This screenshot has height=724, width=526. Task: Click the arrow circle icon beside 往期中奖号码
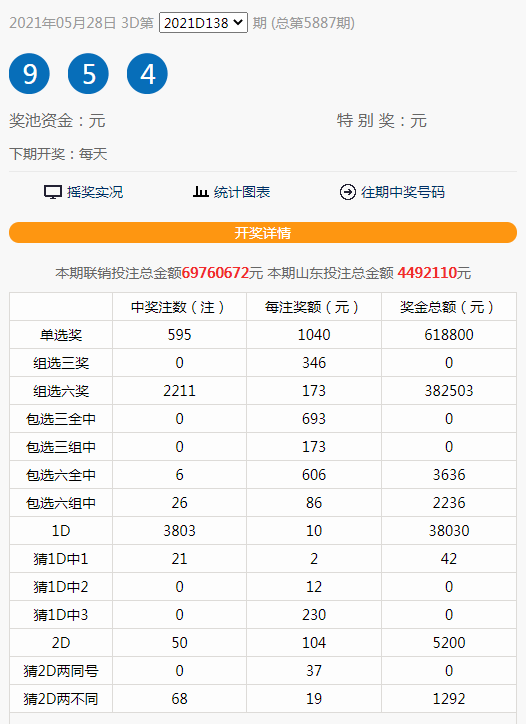pyautogui.click(x=348, y=192)
